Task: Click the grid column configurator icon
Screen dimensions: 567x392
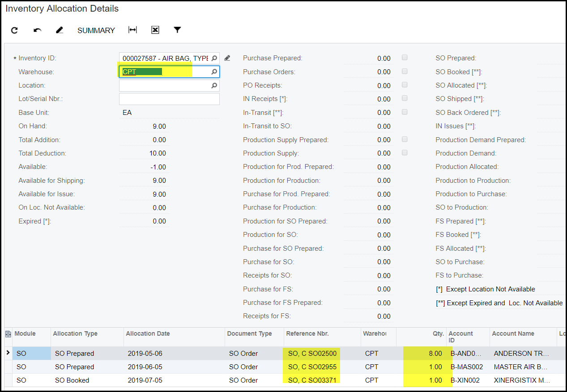Action: [8, 334]
